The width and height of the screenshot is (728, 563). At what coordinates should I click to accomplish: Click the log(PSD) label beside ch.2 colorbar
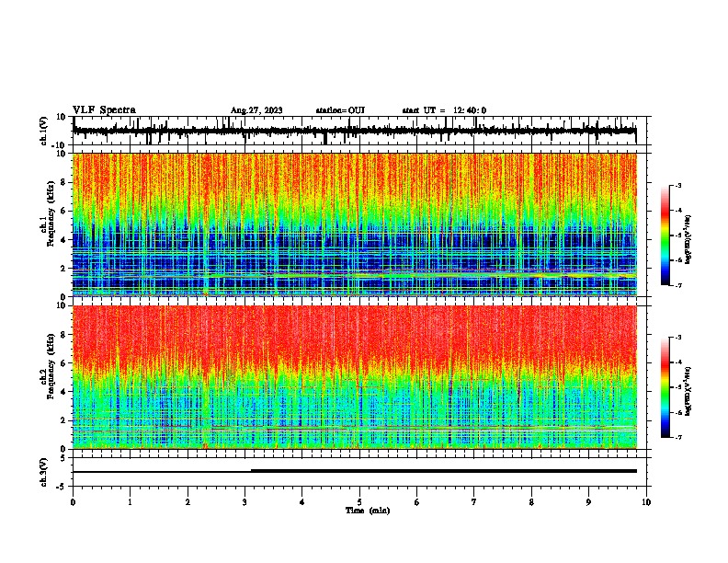click(x=688, y=392)
